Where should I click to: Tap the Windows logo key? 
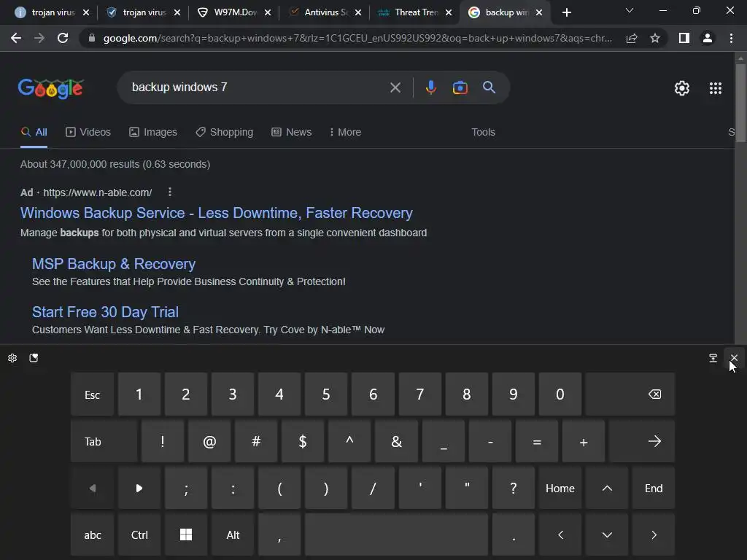pyautogui.click(x=186, y=534)
